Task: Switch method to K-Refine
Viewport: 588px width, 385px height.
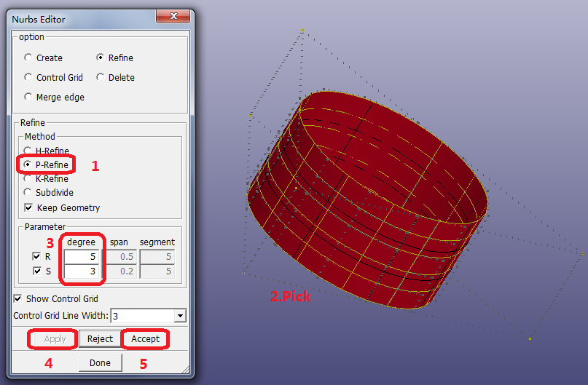Action: tap(28, 179)
